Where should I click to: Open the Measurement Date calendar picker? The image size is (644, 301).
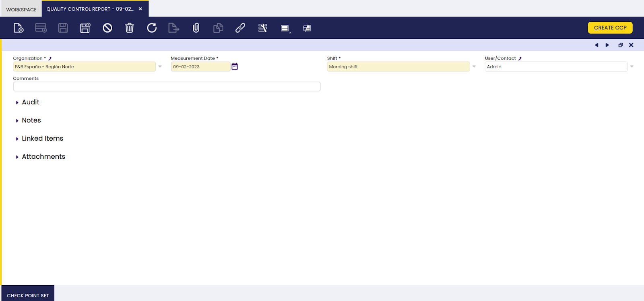(x=235, y=66)
